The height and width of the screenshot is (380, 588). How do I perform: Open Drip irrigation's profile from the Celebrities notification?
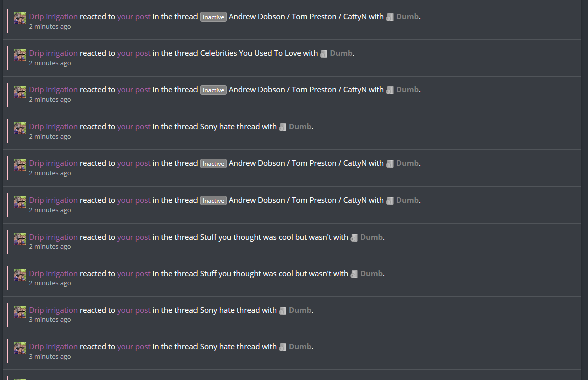53,53
